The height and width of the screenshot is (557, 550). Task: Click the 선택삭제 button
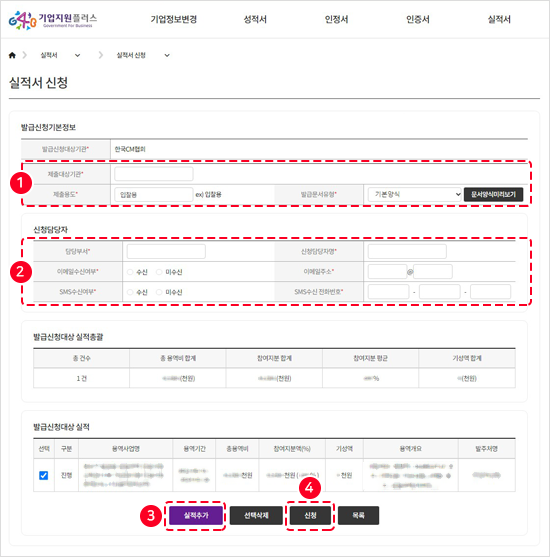click(256, 515)
